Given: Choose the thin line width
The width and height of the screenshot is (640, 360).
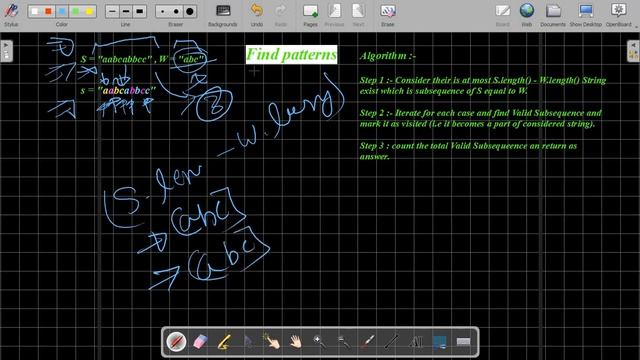Looking at the screenshot, I should click(112, 11).
